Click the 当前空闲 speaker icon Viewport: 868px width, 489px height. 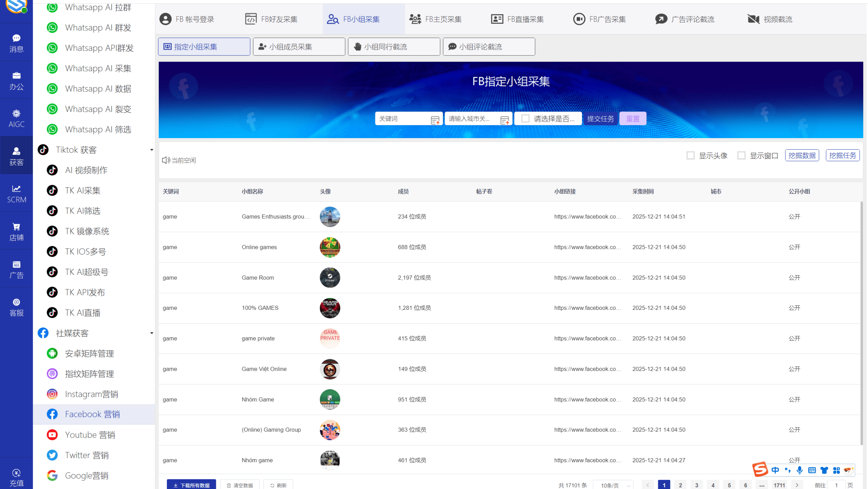coord(166,160)
